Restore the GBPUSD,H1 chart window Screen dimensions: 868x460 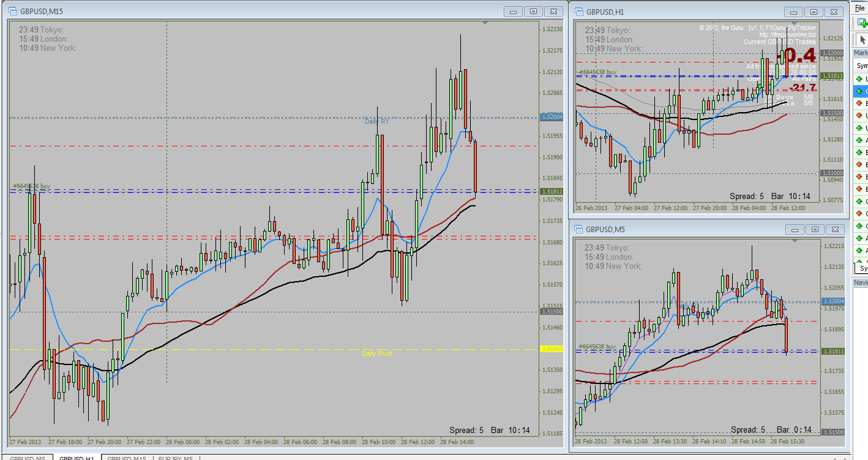(814, 12)
